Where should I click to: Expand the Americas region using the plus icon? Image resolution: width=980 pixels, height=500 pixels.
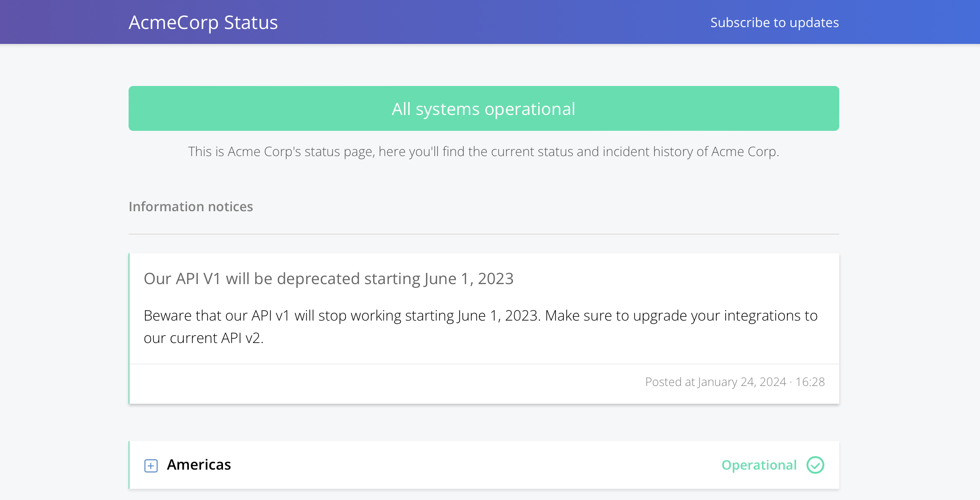pyautogui.click(x=151, y=465)
